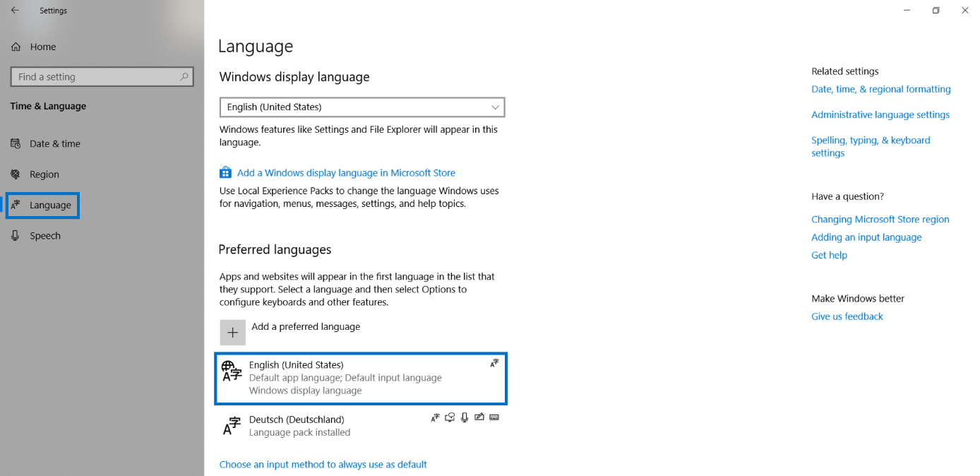Click the keyboard icon for Deutsch (Deutschland)
Image resolution: width=980 pixels, height=476 pixels.
[494, 417]
